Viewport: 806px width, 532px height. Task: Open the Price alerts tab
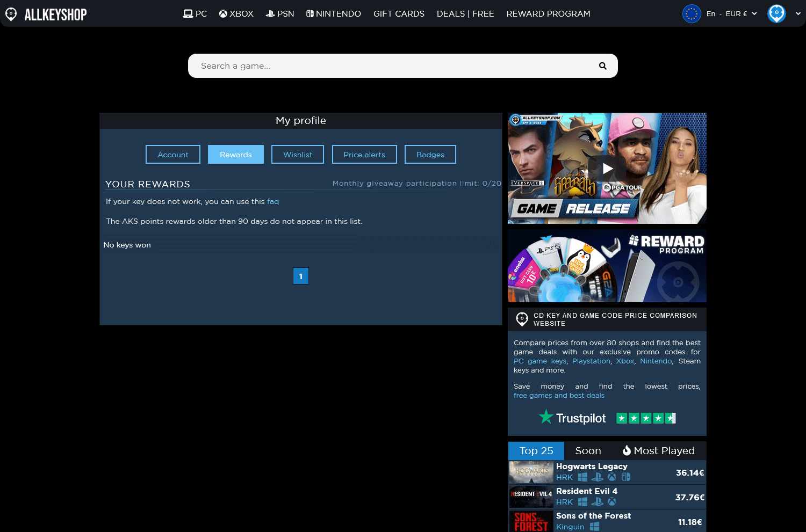pos(364,155)
